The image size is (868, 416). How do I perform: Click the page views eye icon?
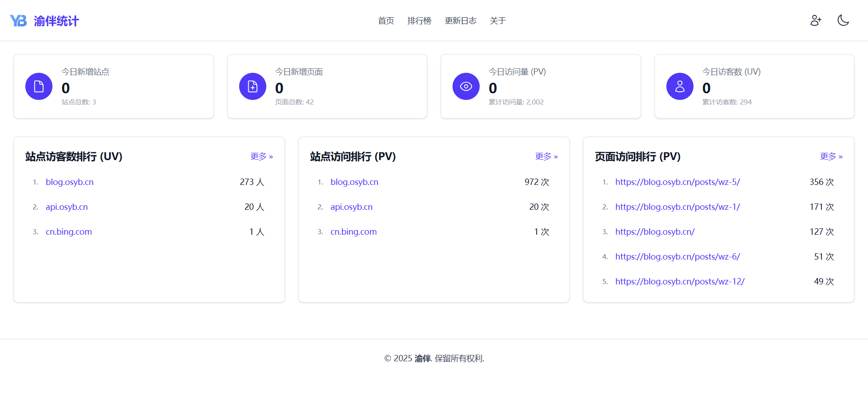pyautogui.click(x=466, y=86)
